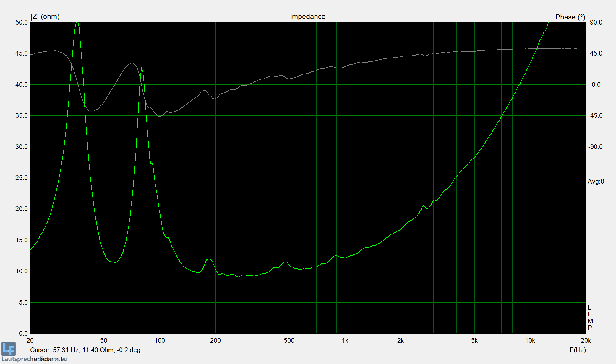Click the LF Lautsprecherforum logo icon

tap(9, 349)
